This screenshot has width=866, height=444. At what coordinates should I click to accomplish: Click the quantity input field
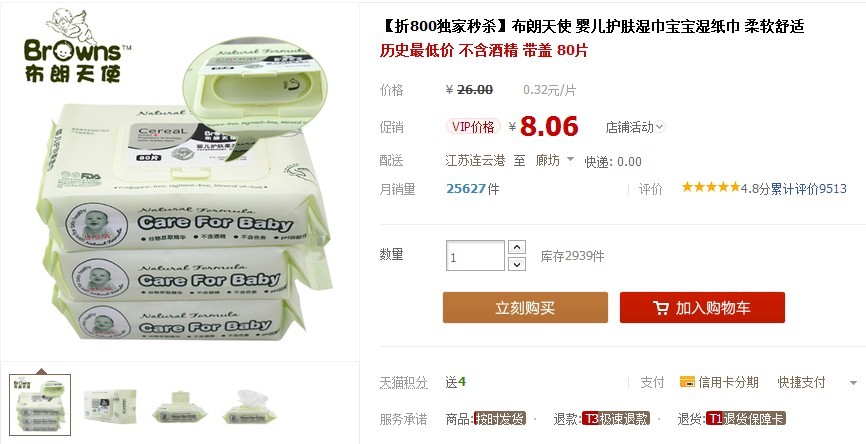[475, 256]
